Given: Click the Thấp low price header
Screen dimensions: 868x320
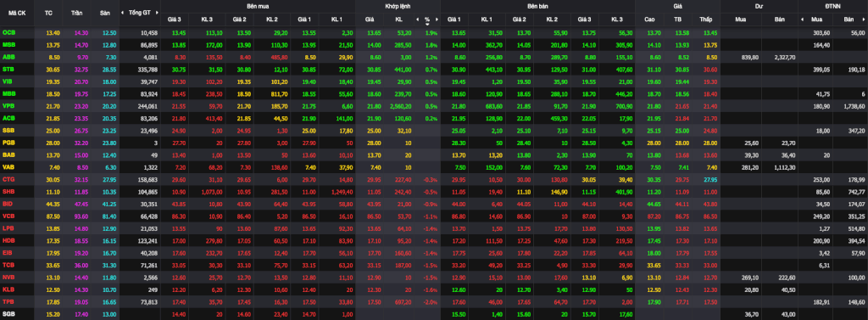Looking at the screenshot, I should click(705, 20).
